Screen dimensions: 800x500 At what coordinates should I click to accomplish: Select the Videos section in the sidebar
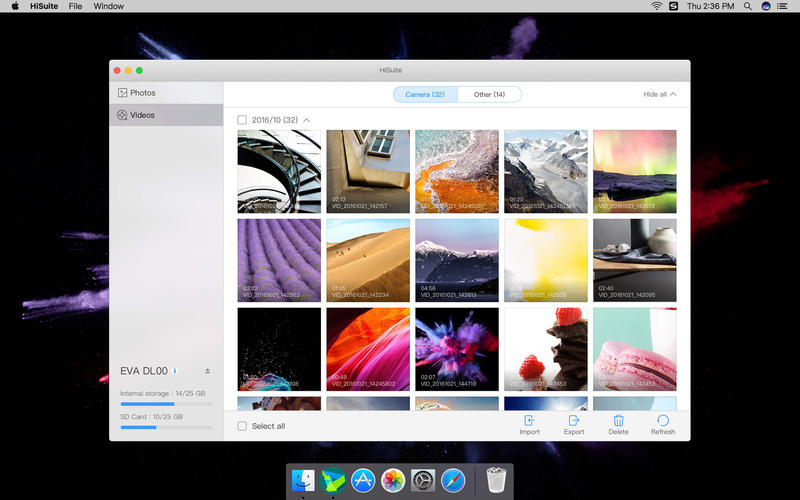(x=166, y=115)
